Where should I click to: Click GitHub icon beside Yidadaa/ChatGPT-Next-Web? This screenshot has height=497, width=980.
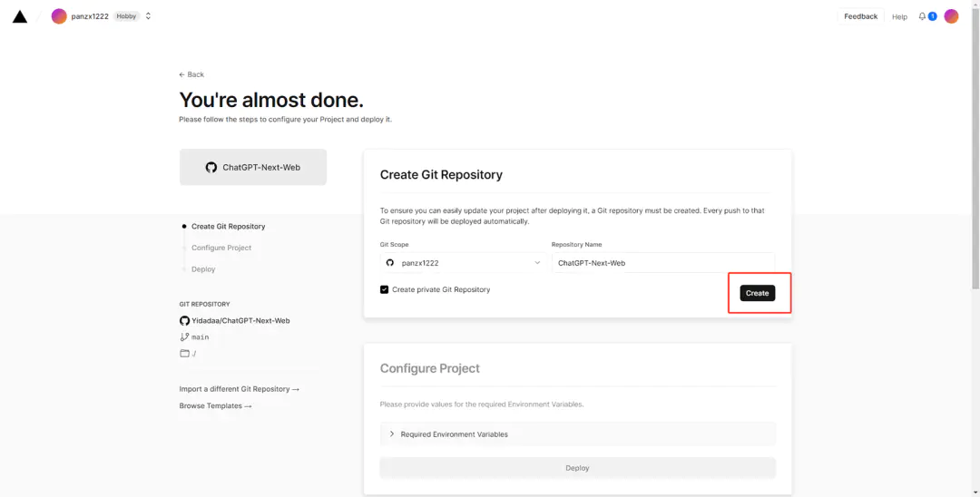point(184,320)
